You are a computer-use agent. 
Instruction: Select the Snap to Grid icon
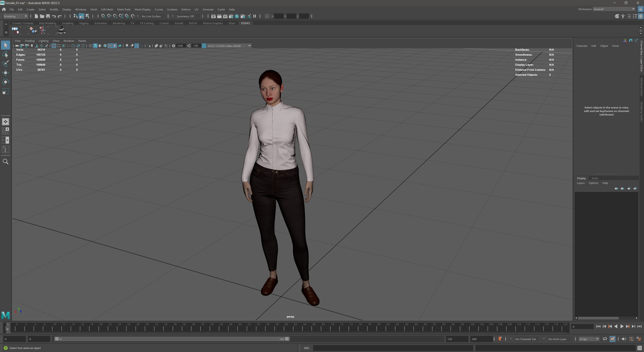tap(103, 16)
